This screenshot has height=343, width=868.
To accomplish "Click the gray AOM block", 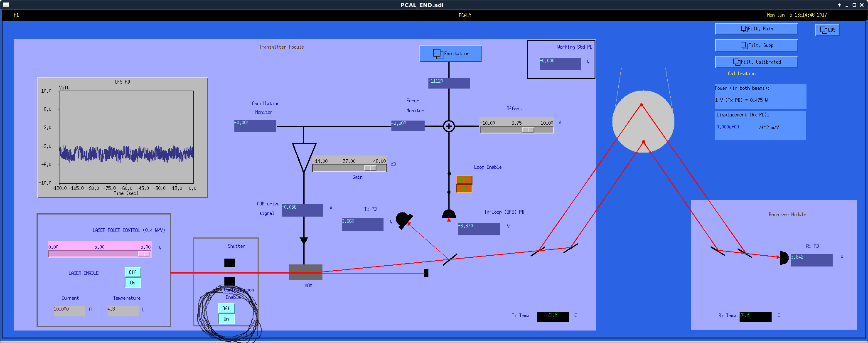I will point(306,272).
